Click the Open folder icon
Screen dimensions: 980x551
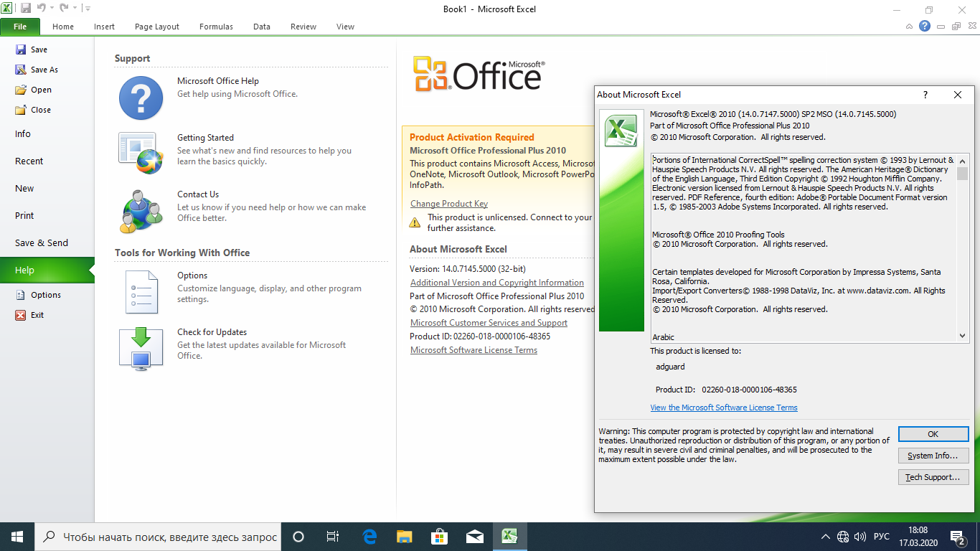[21, 90]
